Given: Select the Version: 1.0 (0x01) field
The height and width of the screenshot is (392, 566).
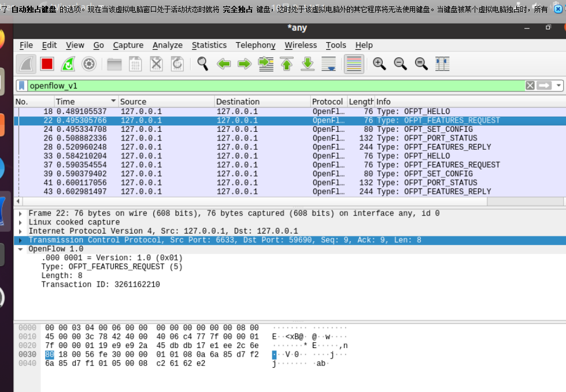Looking at the screenshot, I should point(112,258).
